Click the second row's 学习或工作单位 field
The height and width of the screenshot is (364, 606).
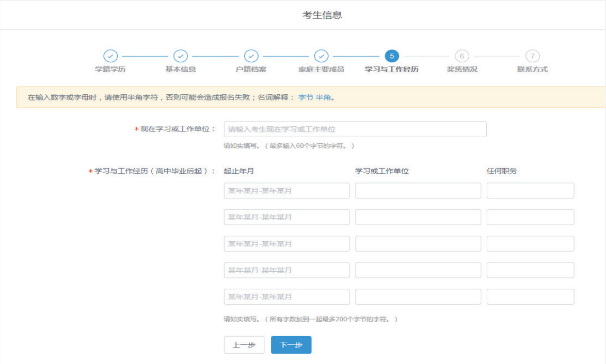418,217
